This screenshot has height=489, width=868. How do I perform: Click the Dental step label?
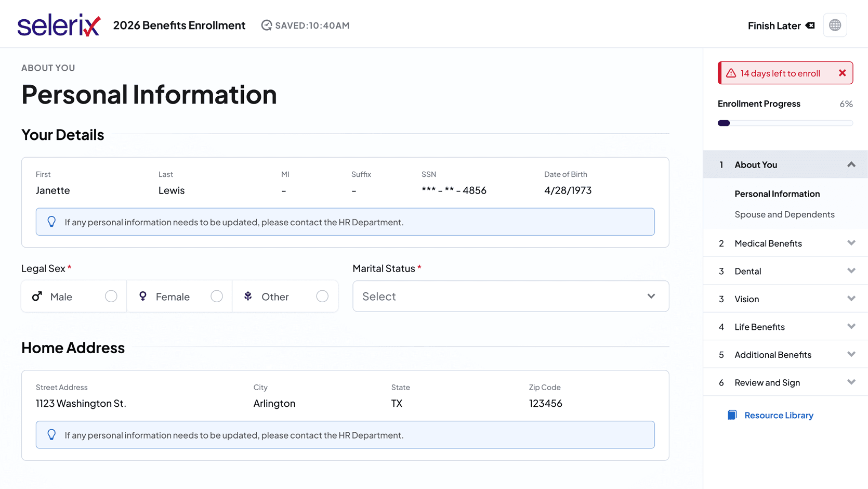point(747,271)
